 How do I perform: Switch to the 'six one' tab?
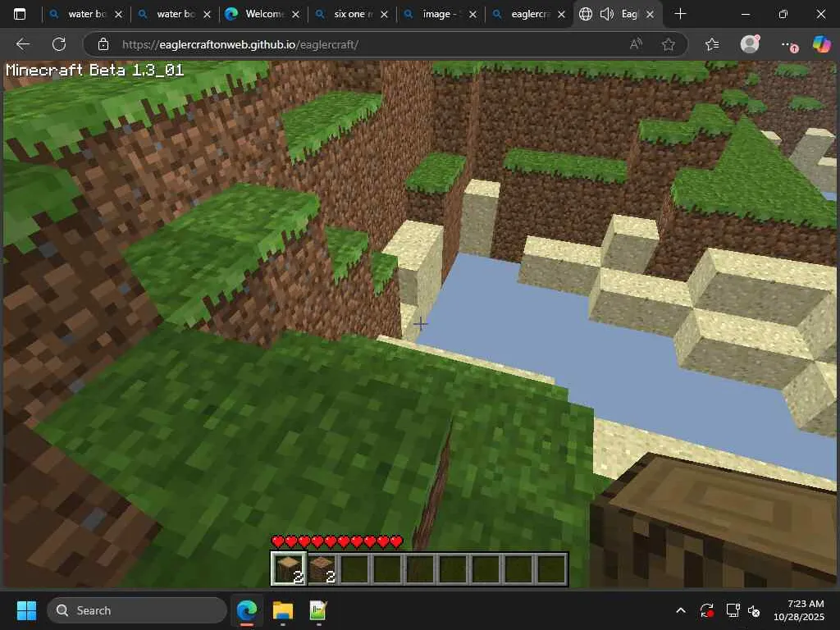pyautogui.click(x=351, y=14)
